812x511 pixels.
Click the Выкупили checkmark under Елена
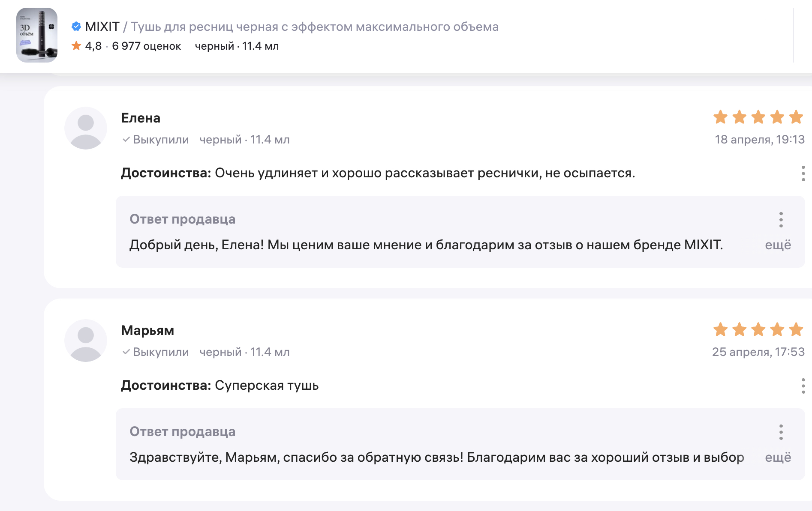126,139
